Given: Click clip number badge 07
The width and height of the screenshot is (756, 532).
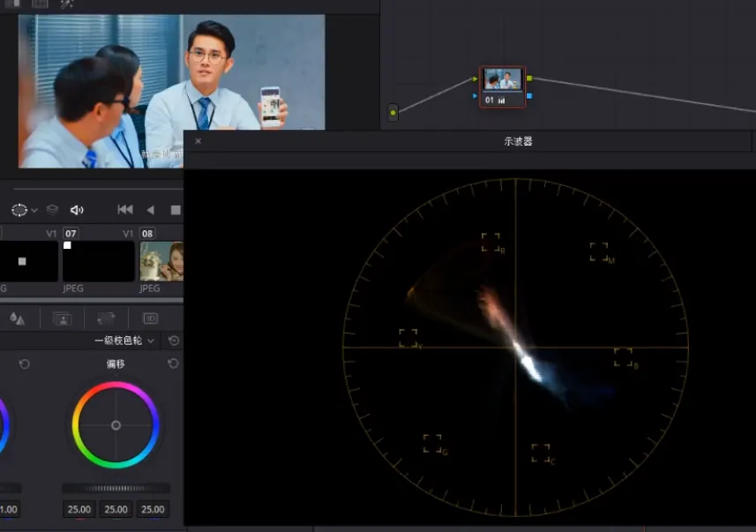Looking at the screenshot, I should (71, 234).
